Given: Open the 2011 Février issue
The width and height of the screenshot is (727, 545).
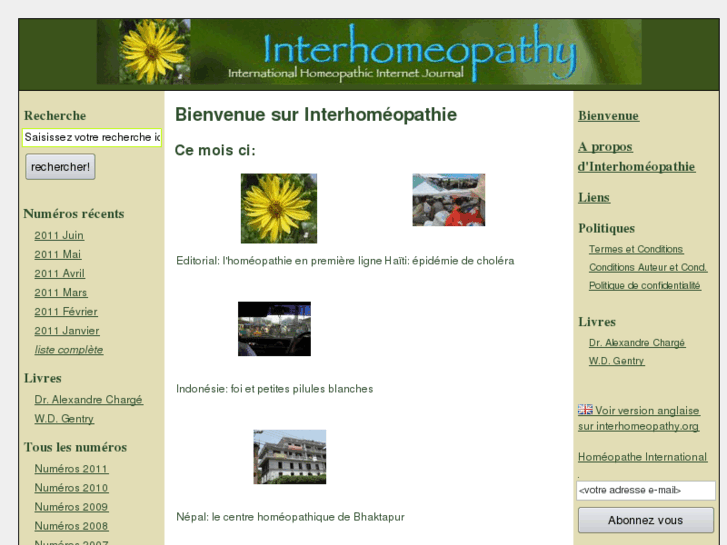Looking at the screenshot, I should pyautogui.click(x=66, y=311).
